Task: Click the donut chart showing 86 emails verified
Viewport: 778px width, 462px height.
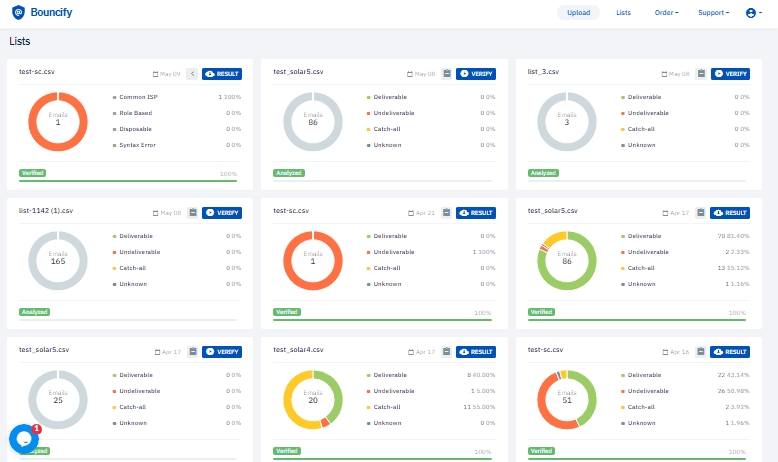Action: tap(567, 261)
